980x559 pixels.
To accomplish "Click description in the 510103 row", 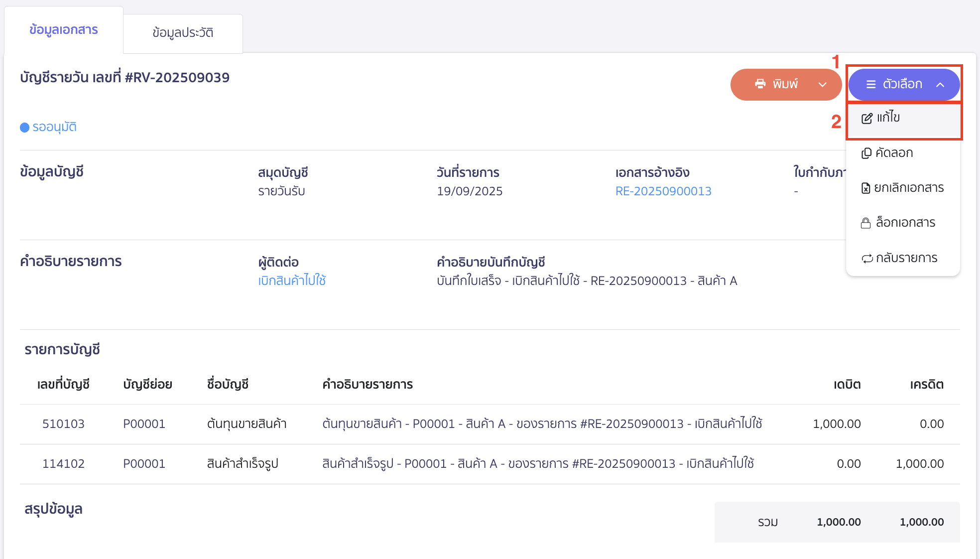I will pyautogui.click(x=542, y=424).
